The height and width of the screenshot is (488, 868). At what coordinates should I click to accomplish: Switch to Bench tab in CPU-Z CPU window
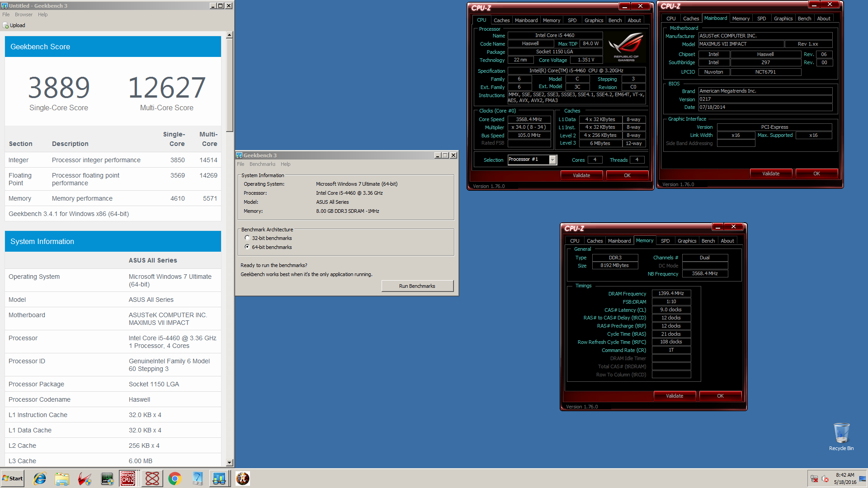coord(615,20)
